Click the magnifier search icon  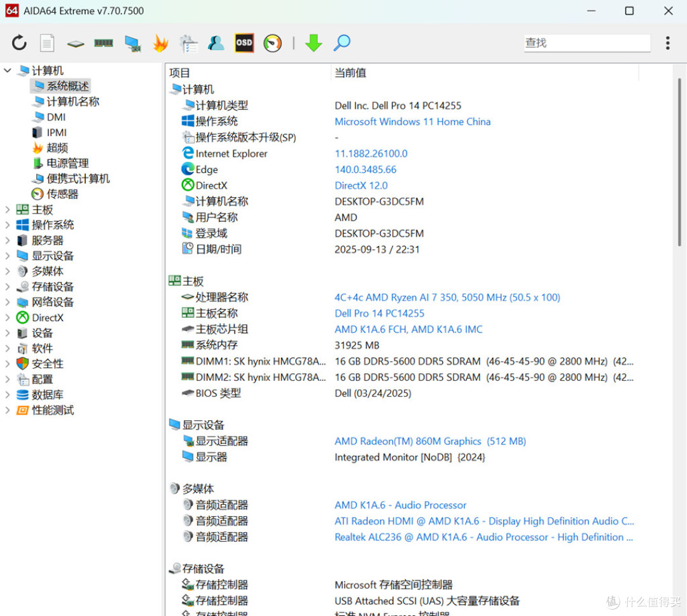click(x=342, y=43)
